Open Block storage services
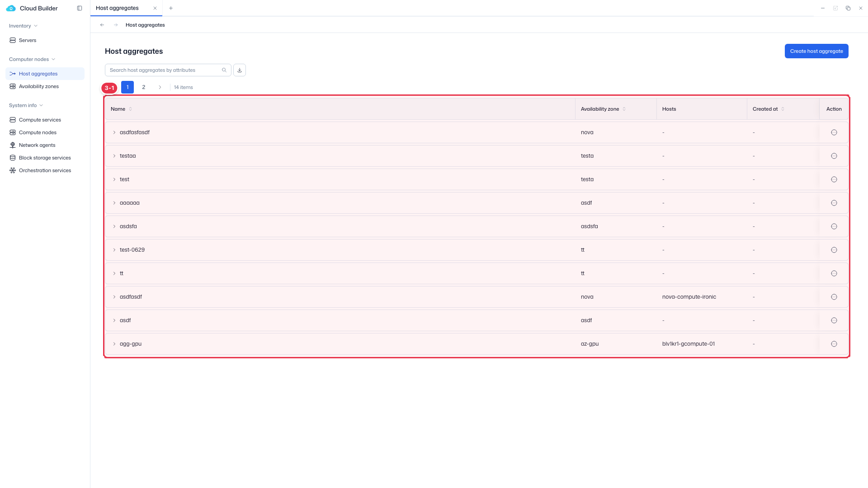868x488 pixels. click(45, 158)
